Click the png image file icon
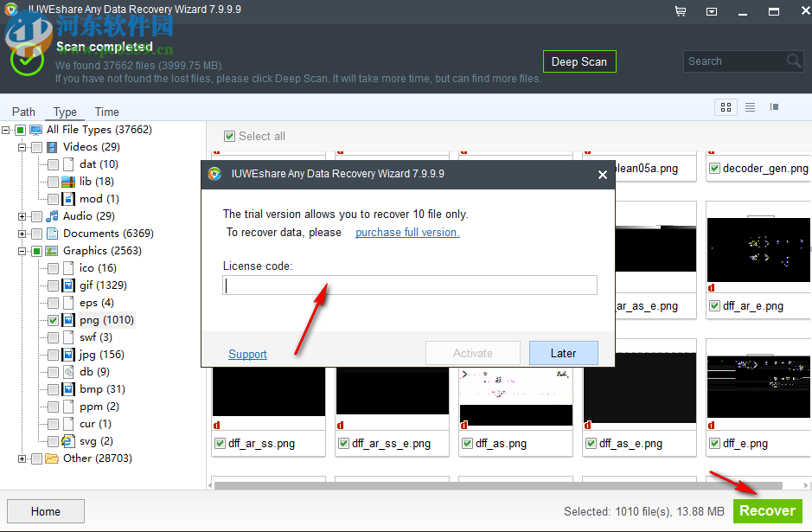 tap(68, 320)
